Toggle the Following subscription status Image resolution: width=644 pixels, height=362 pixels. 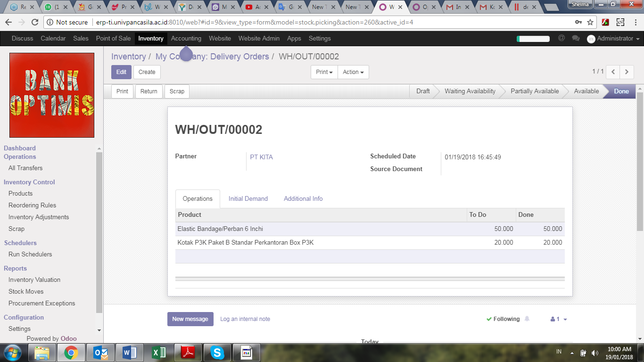tap(503, 319)
